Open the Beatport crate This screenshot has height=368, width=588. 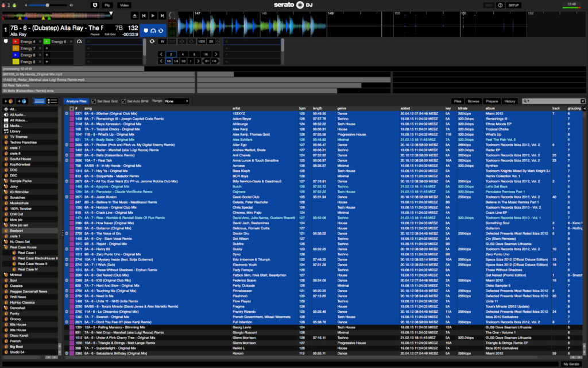click(30, 231)
